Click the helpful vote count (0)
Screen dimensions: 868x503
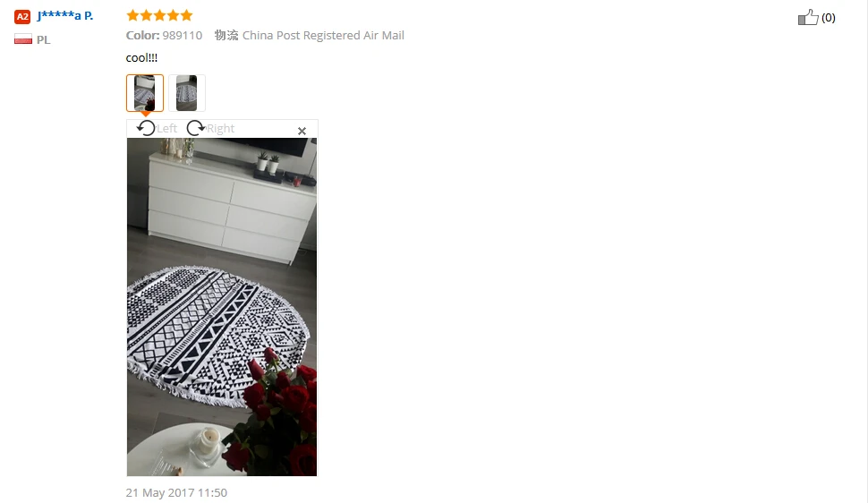pos(828,18)
